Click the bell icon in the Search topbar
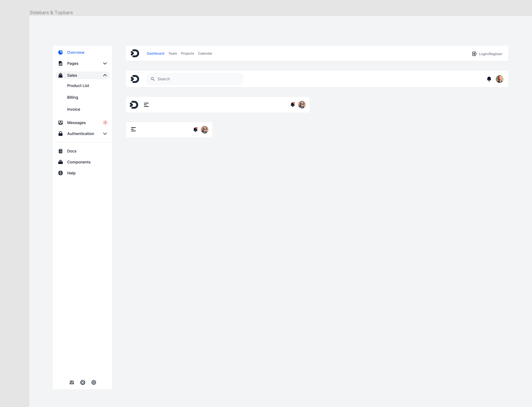 pos(489,79)
